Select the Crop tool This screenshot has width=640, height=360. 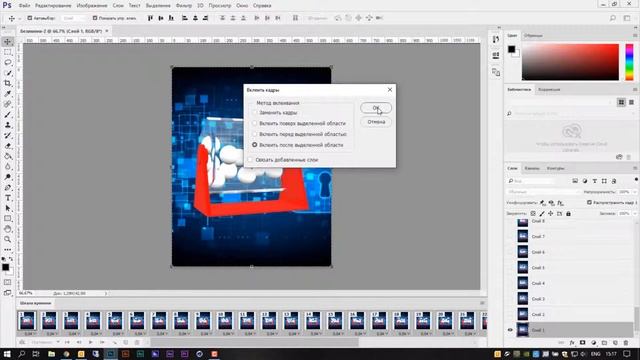click(8, 83)
